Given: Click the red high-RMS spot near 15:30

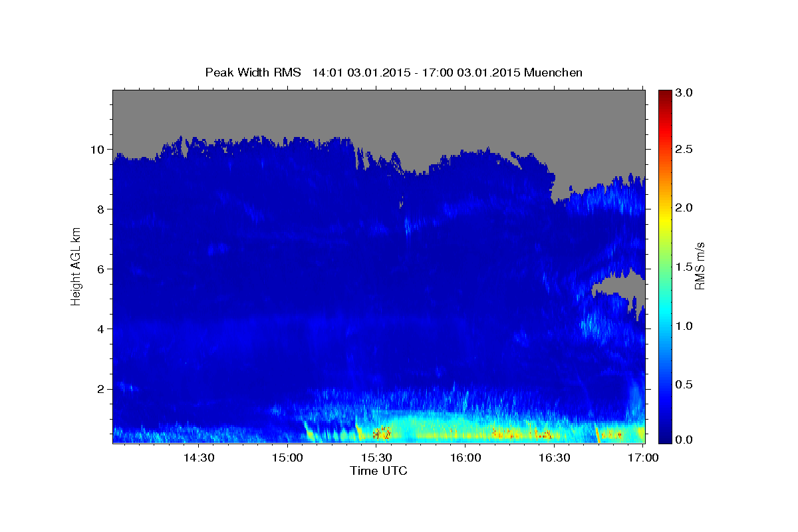Looking at the screenshot, I should [382, 434].
